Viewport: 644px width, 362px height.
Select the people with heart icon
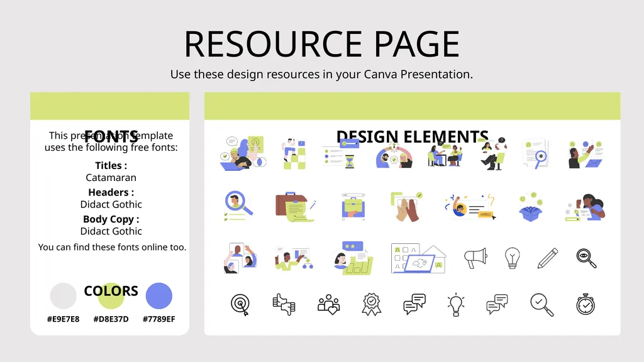tap(328, 305)
